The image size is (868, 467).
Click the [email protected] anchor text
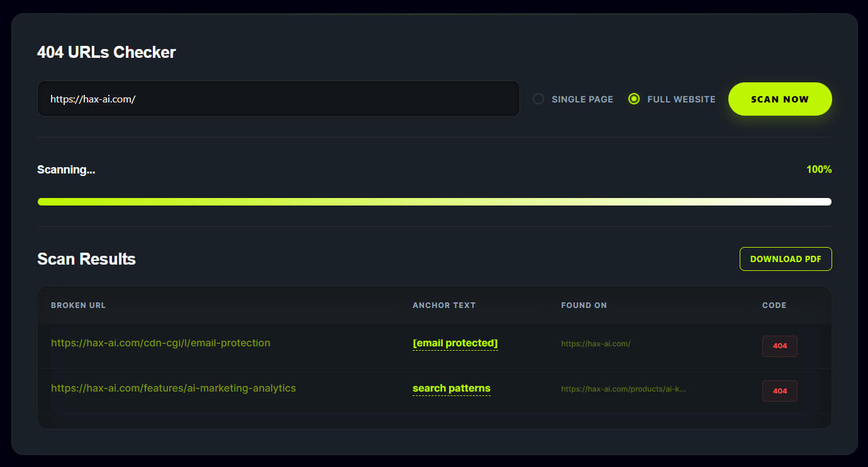[x=455, y=343]
